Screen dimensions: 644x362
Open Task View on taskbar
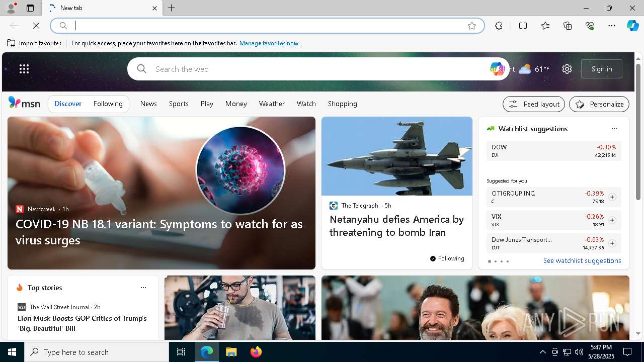coord(181,352)
